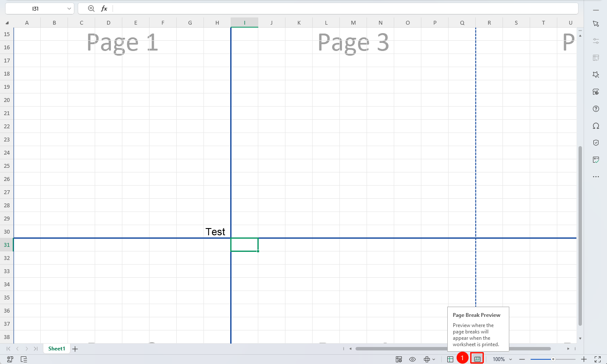607x364 pixels.
Task: Click the headset support icon in the sidebar
Action: click(596, 126)
